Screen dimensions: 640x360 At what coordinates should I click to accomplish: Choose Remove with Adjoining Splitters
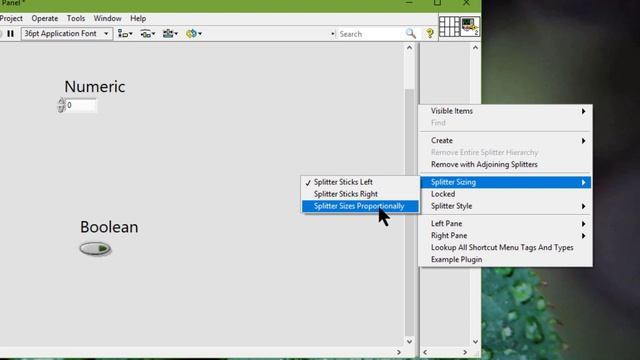tap(506, 164)
